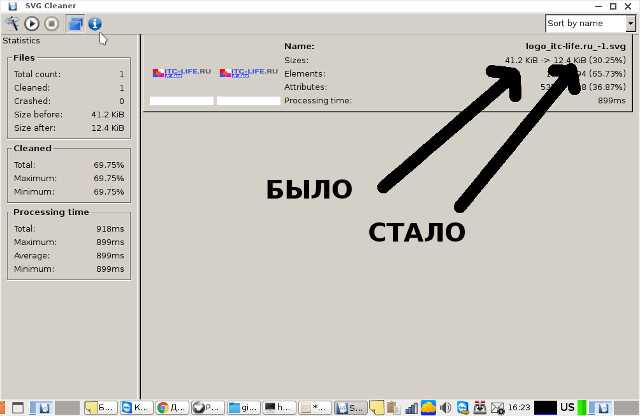Start cleaning with the play button
Viewport: 640px width, 416px height.
pos(32,24)
